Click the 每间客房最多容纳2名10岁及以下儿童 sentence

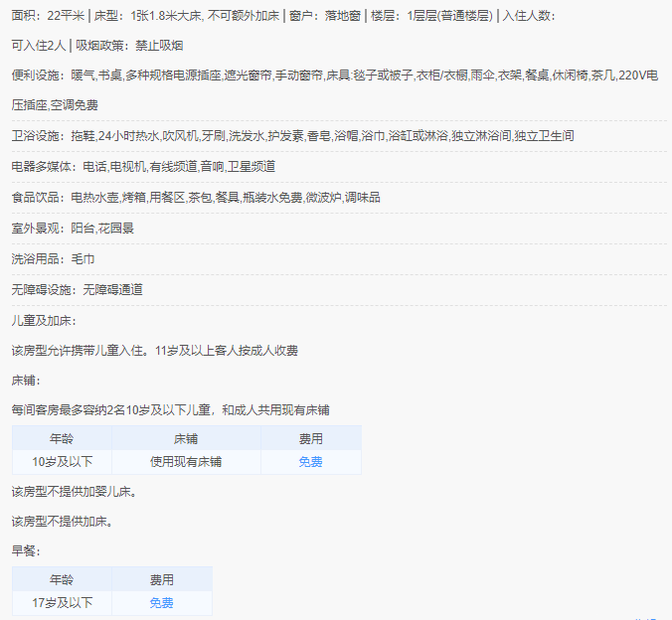[111, 410]
